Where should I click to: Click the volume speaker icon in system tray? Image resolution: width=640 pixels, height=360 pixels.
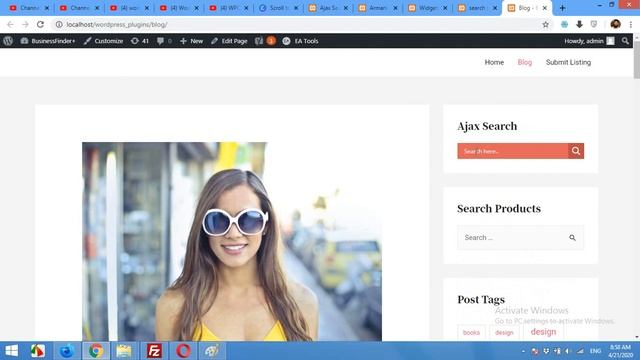coord(567,351)
